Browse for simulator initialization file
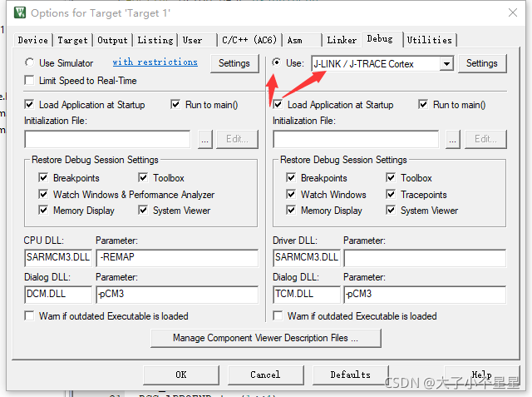This screenshot has height=397, width=532. (x=205, y=139)
